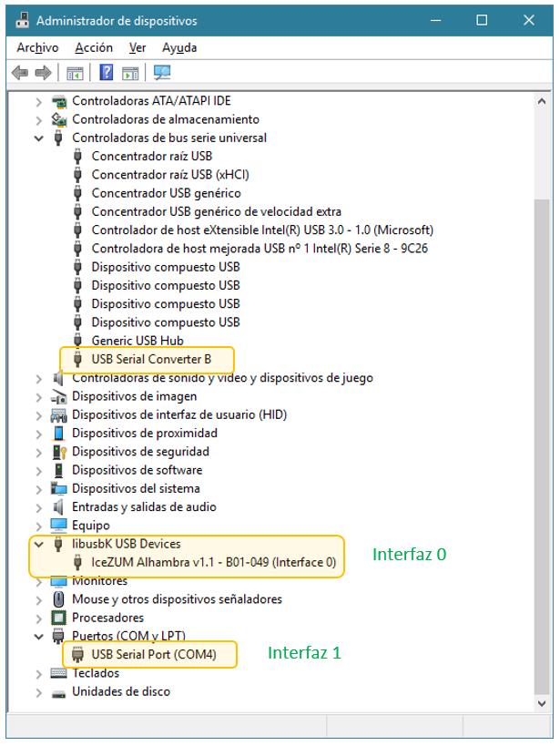The height and width of the screenshot is (746, 560).
Task: Expand Controladoras ATA/ATAPI IDE node
Action: [39, 102]
